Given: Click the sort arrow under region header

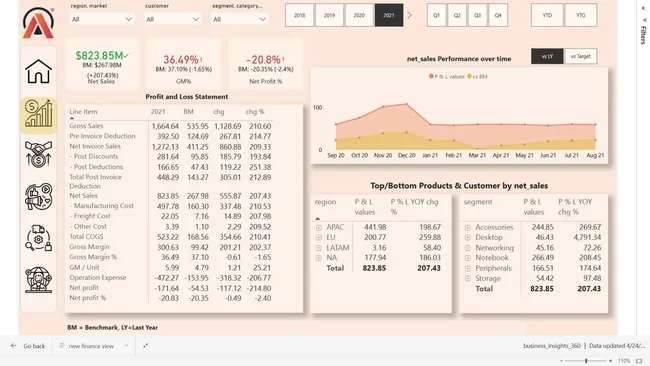Looking at the screenshot, I should click(x=318, y=218).
